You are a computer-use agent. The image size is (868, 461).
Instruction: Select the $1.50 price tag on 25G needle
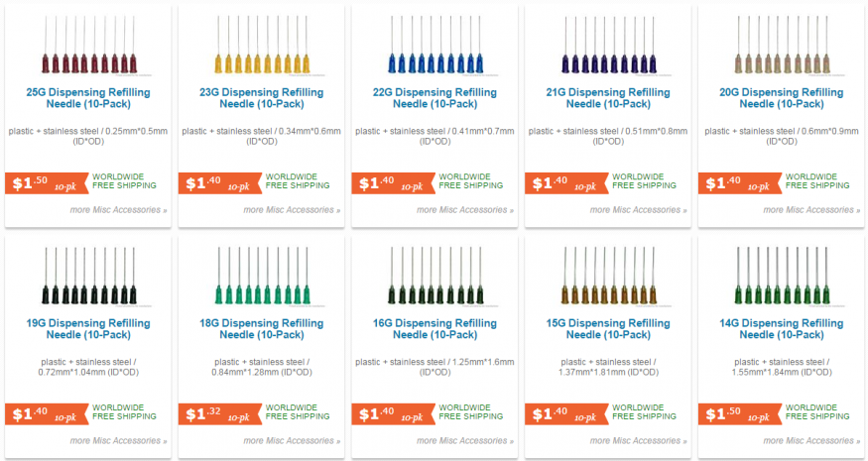pyautogui.click(x=47, y=183)
